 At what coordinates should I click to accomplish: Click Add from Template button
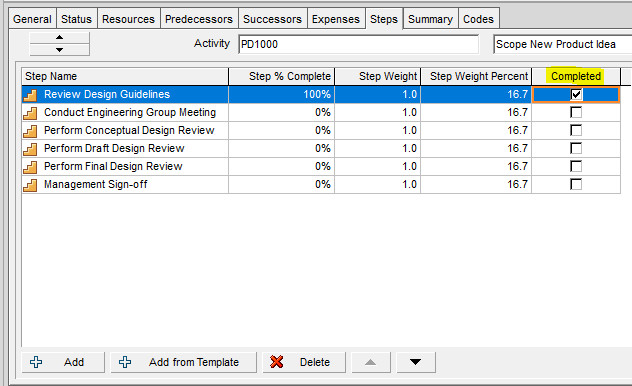[x=183, y=362]
